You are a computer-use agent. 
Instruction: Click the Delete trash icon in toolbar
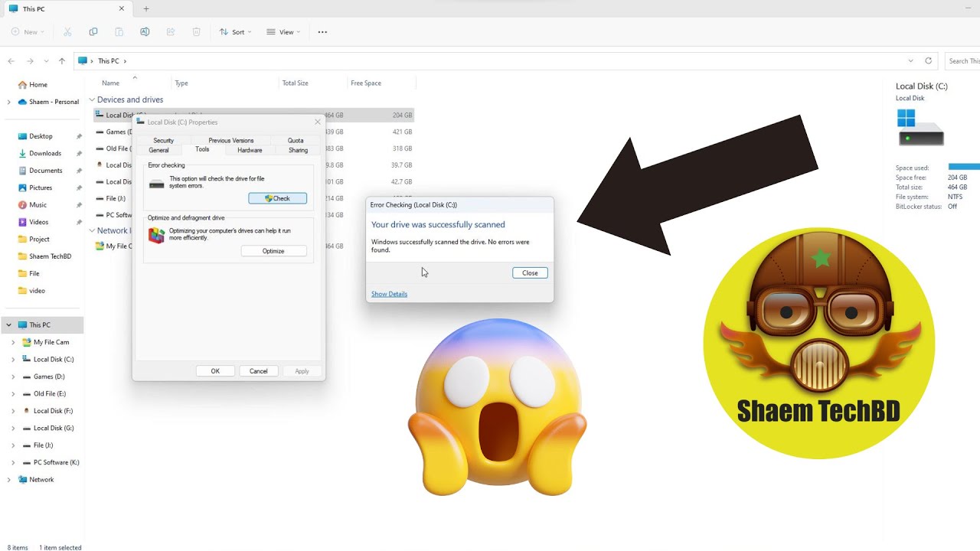(197, 32)
